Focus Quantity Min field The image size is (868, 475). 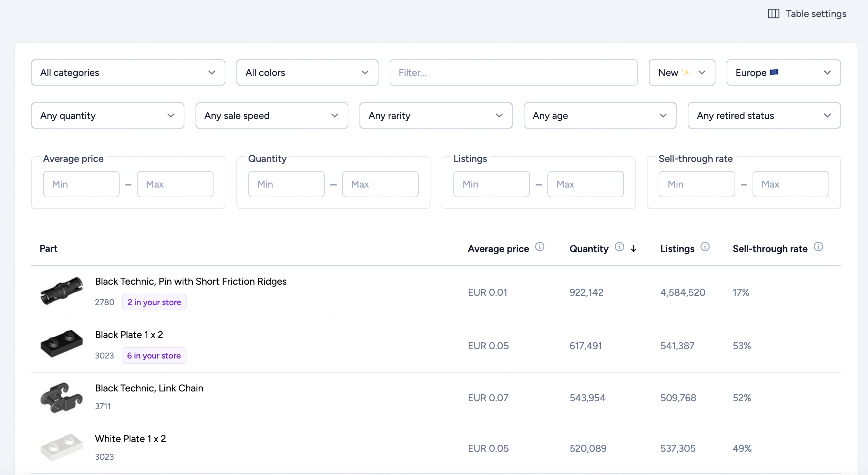[286, 184]
